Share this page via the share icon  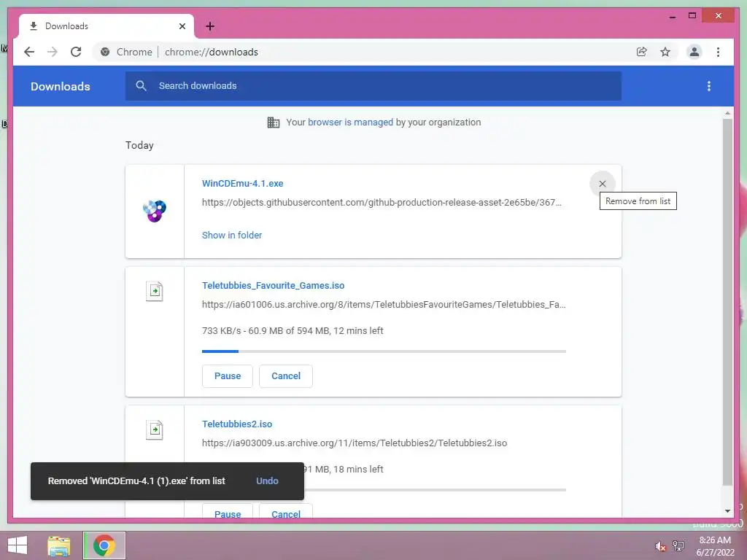tap(642, 52)
